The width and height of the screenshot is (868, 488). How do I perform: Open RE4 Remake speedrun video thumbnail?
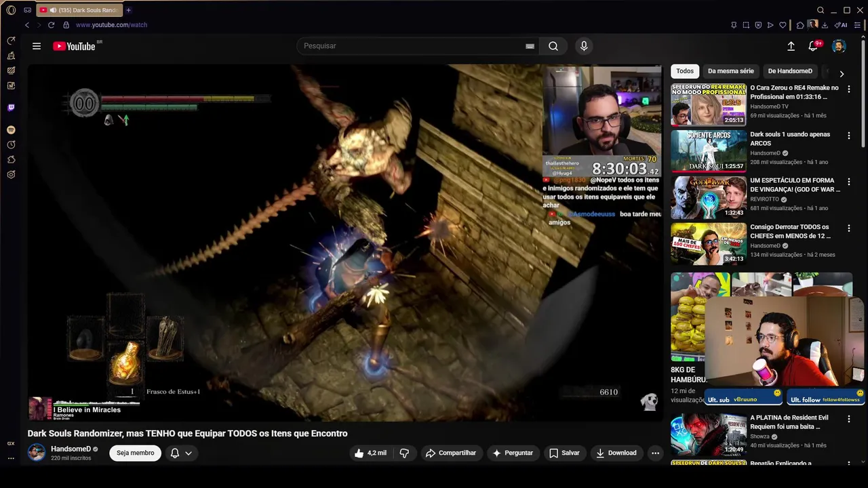pos(709,104)
